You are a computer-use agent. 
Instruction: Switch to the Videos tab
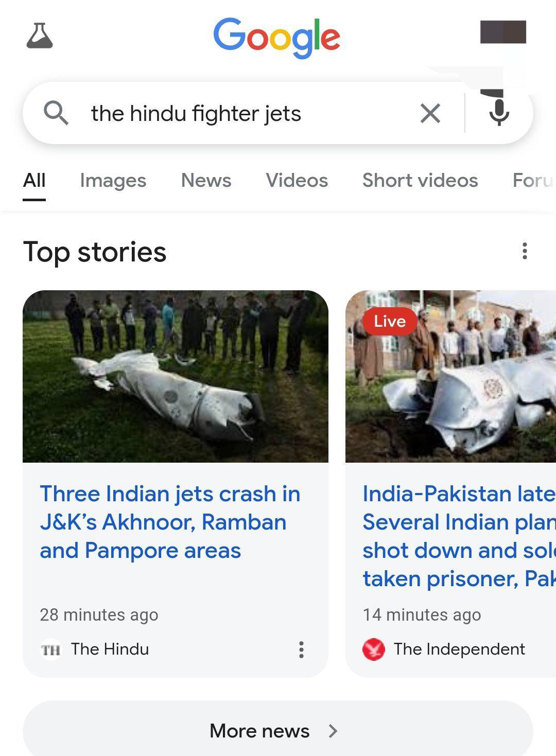click(x=297, y=181)
